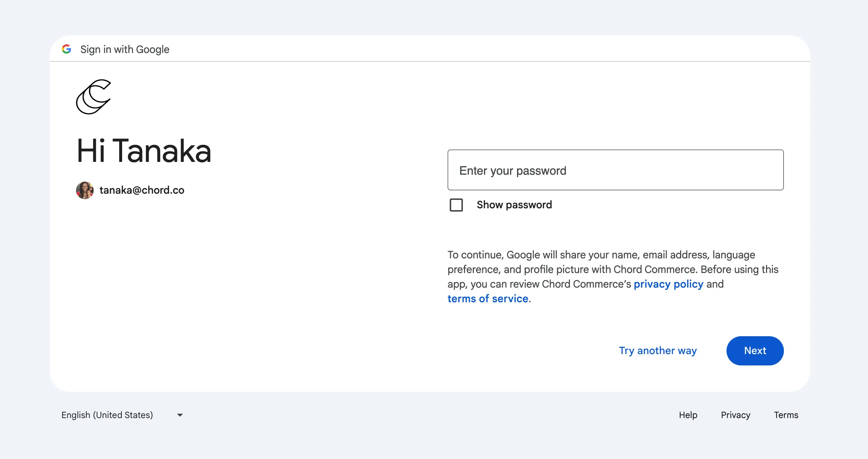Open the footer Privacy link

pyautogui.click(x=736, y=415)
